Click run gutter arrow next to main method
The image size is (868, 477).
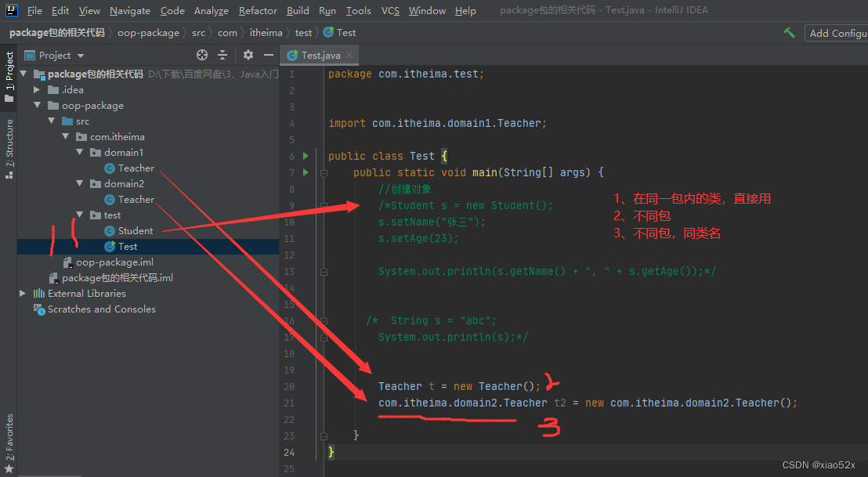[306, 172]
